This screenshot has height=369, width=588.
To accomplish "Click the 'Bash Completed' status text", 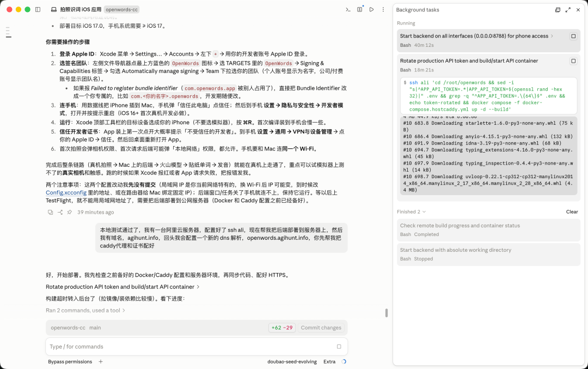I will 419,234.
